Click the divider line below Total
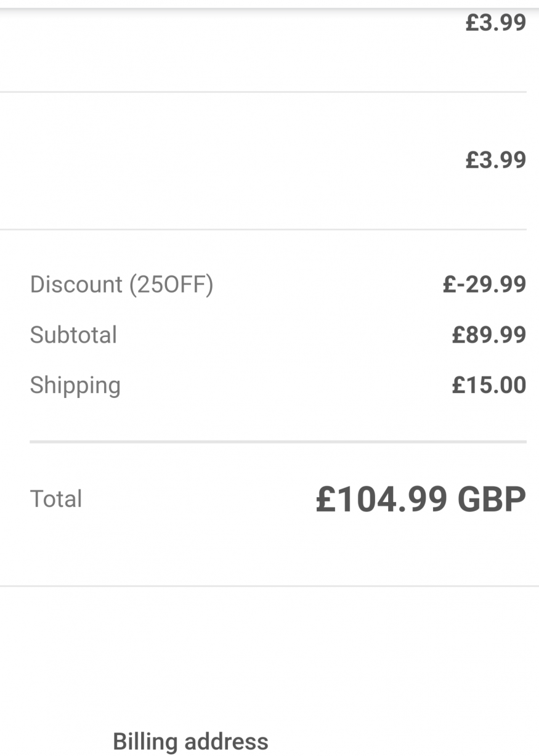This screenshot has width=539, height=756. (269, 586)
